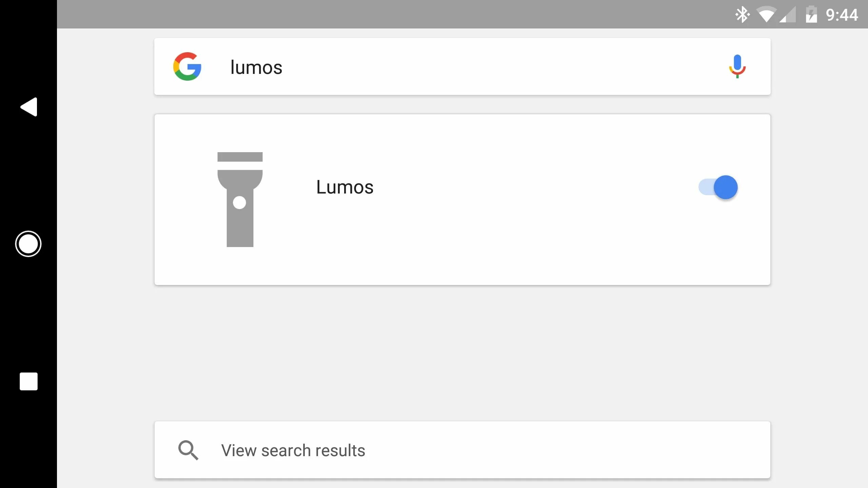This screenshot has height=488, width=868.
Task: Click the magnifier icon beside View search results
Action: click(x=188, y=450)
